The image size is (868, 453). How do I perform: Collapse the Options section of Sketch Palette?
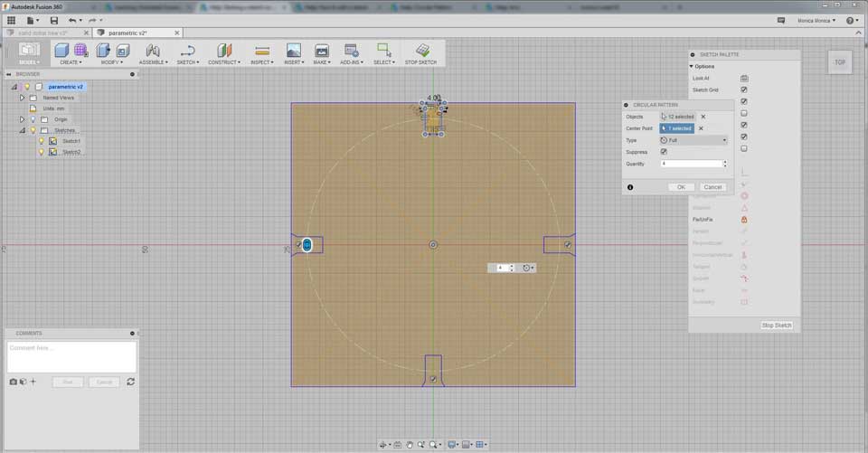(x=692, y=66)
